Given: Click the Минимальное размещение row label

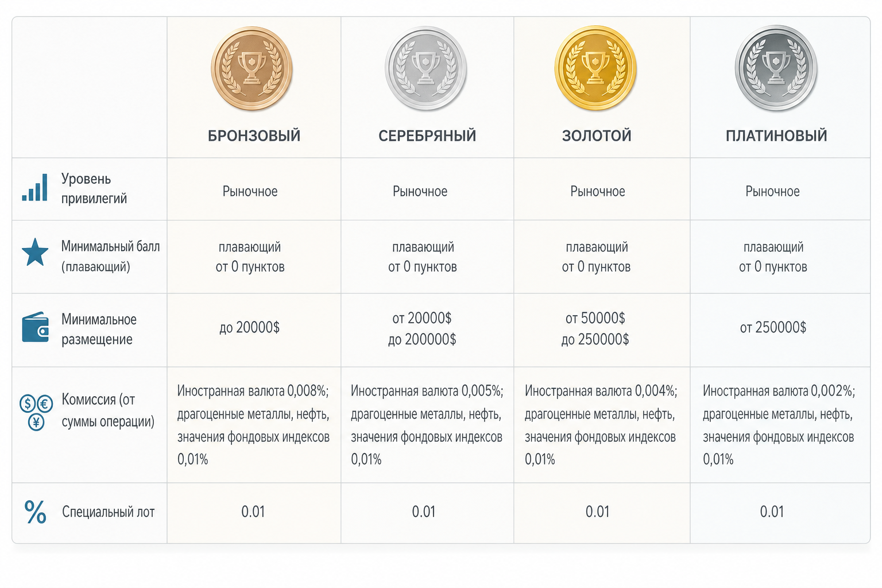Looking at the screenshot, I should coord(99,329).
